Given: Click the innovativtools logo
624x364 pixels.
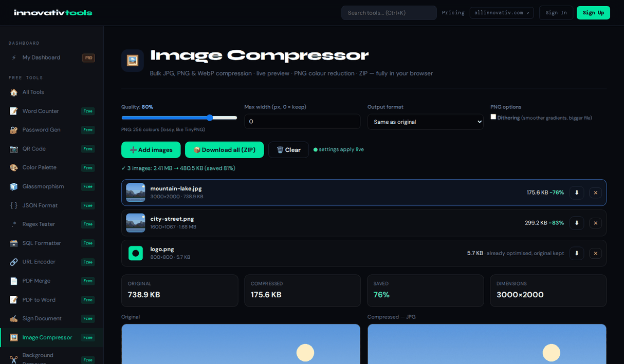Looking at the screenshot, I should [53, 13].
